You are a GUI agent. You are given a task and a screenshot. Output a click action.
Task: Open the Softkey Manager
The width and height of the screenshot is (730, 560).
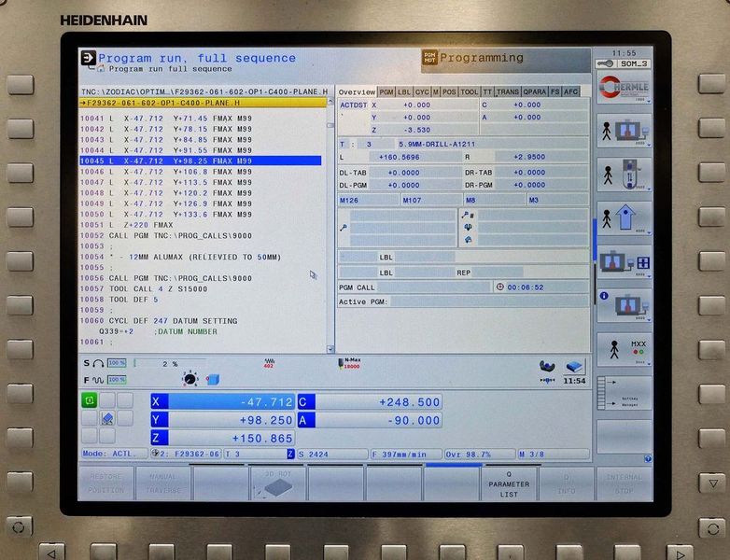(624, 393)
